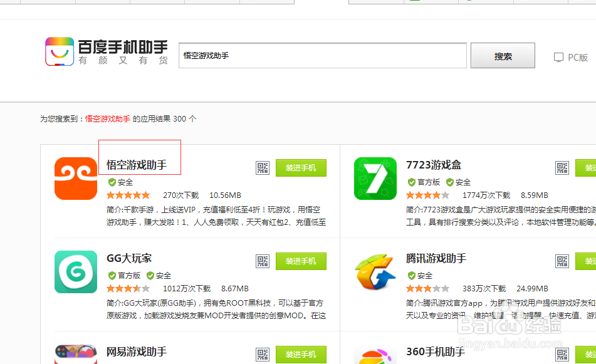Click the green 7723游戏盒 app icon
This screenshot has height=364, width=596.
(375, 179)
